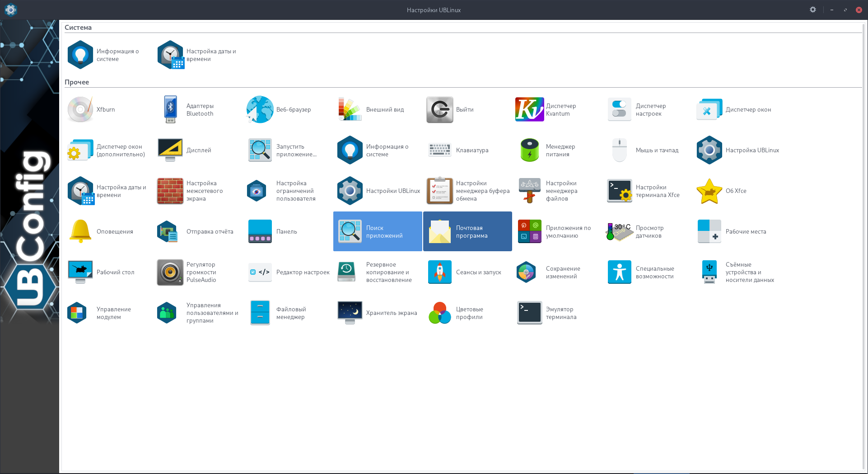Select Почтовая программа
This screenshot has height=474, width=868.
click(x=467, y=231)
